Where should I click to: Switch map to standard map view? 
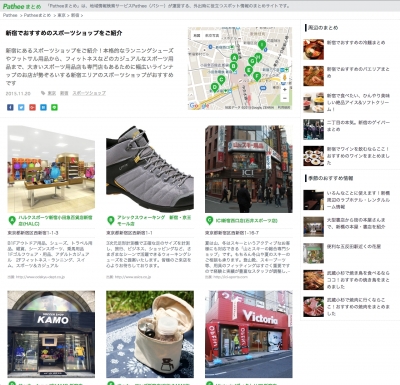pyautogui.click(x=197, y=35)
